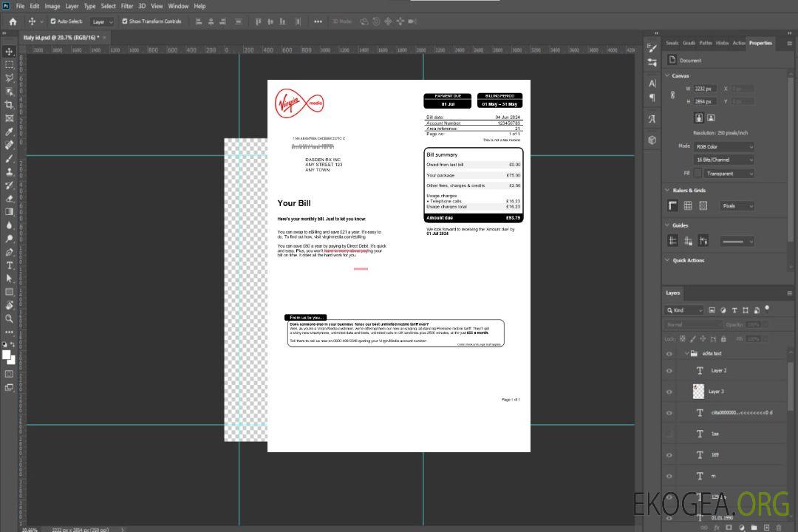Select the Gradient tool

coord(9,212)
